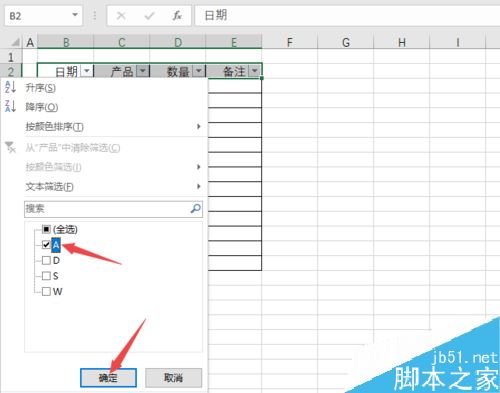Select row 1 header
500x393 pixels.
click(11, 57)
